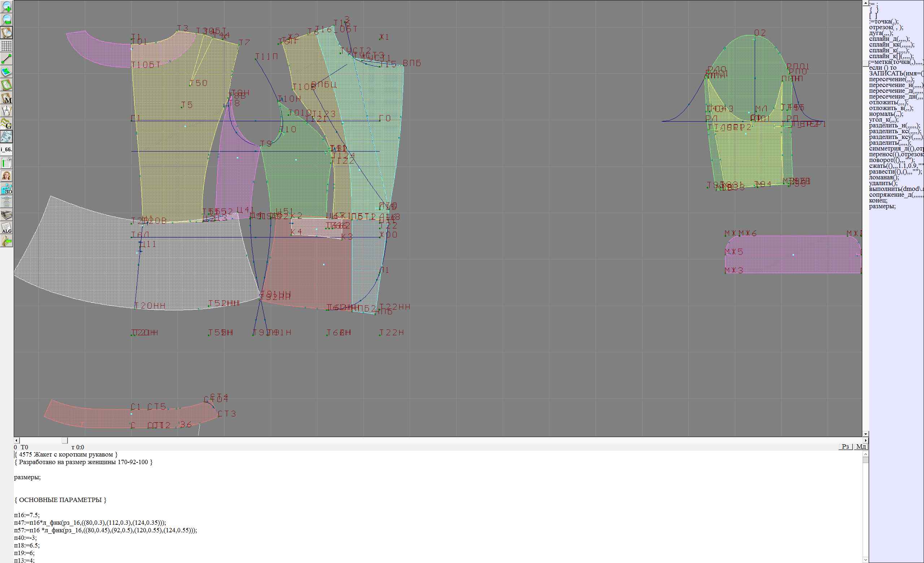Open the green spreadsheet table icon
The width and height of the screenshot is (924, 563).
[x=7, y=163]
